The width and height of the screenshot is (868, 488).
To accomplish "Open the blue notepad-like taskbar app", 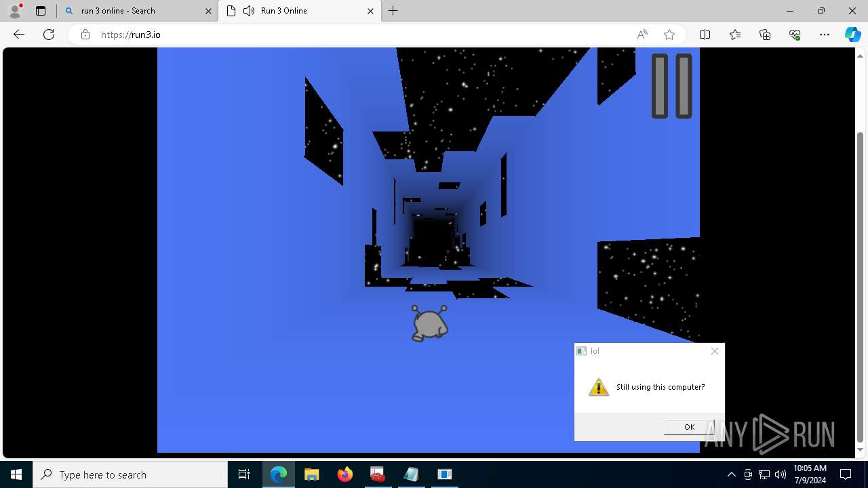I will pos(411,474).
